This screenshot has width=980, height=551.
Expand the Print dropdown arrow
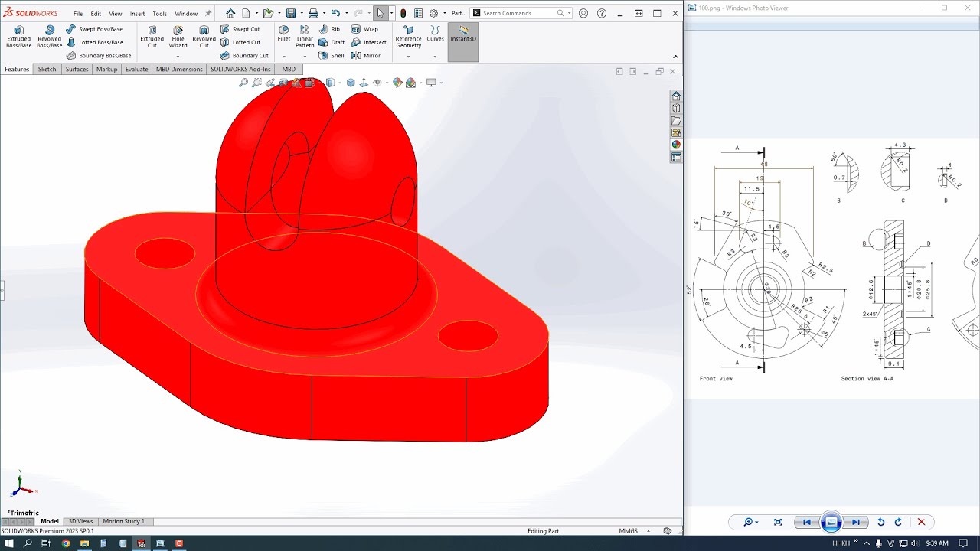coord(323,13)
